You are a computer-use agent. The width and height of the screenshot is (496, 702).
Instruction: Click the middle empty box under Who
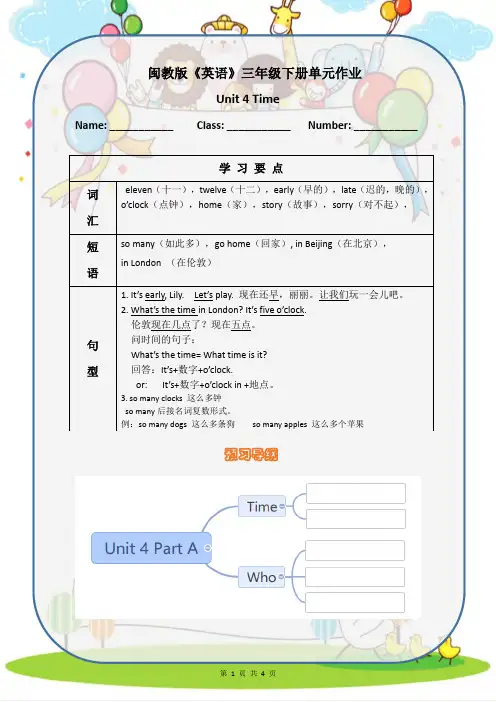click(x=355, y=577)
